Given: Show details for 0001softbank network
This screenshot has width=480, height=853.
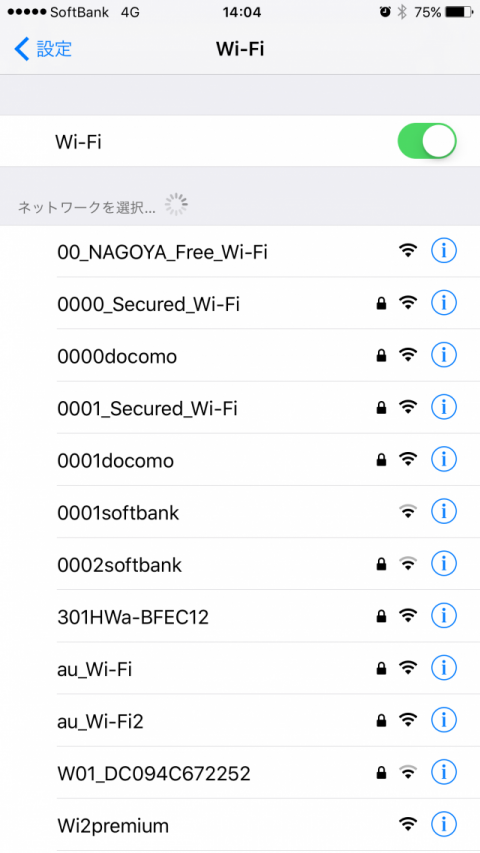Looking at the screenshot, I should (x=444, y=511).
